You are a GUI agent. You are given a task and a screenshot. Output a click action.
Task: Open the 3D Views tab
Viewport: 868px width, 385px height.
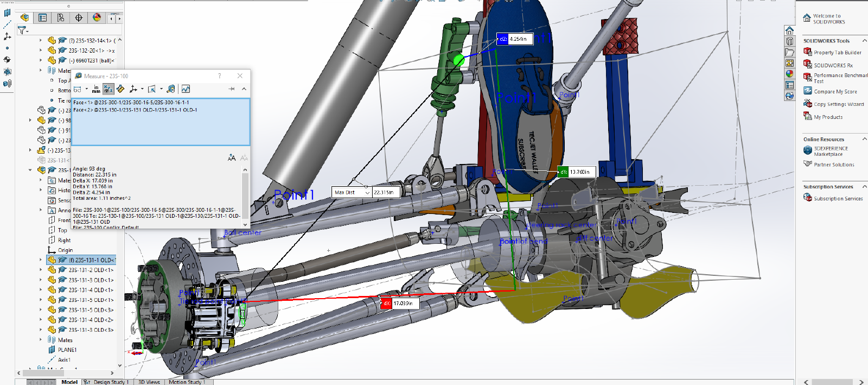click(149, 382)
